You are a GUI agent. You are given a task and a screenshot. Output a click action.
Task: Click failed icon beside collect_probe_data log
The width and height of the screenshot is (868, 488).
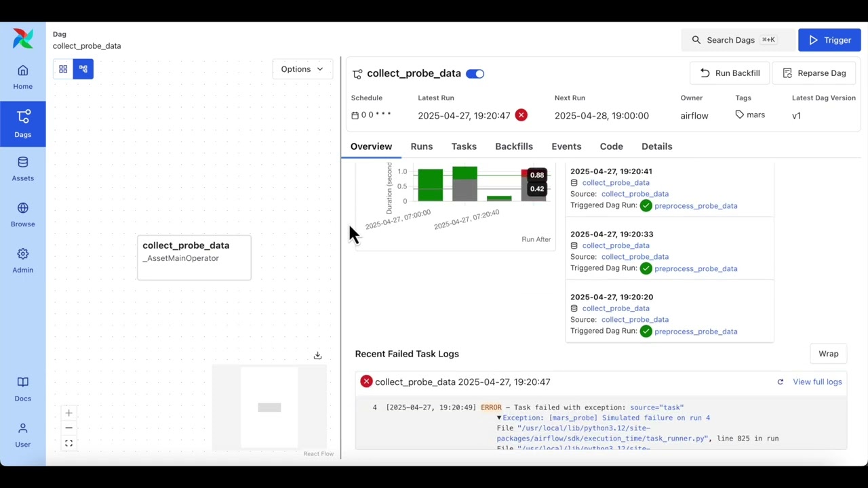click(366, 382)
